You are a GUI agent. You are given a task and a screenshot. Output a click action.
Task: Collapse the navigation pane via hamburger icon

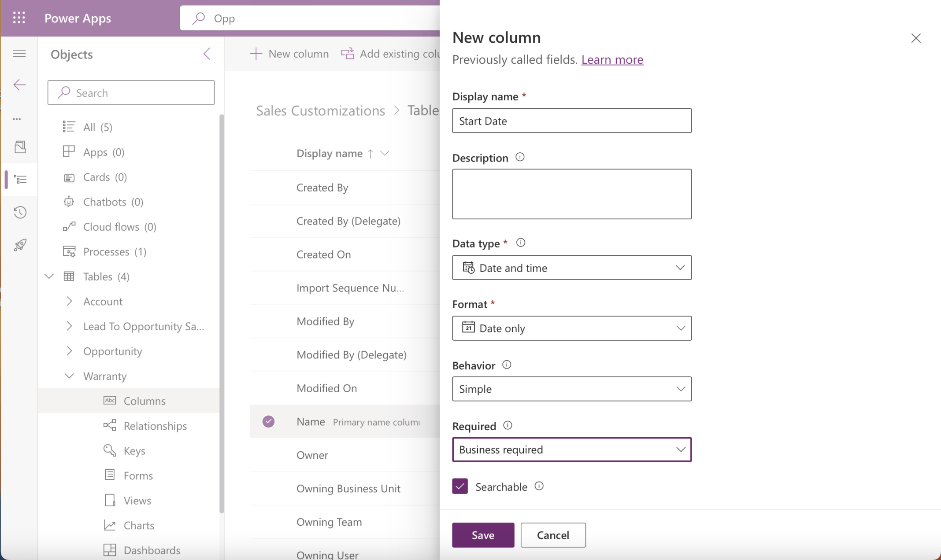tap(19, 53)
